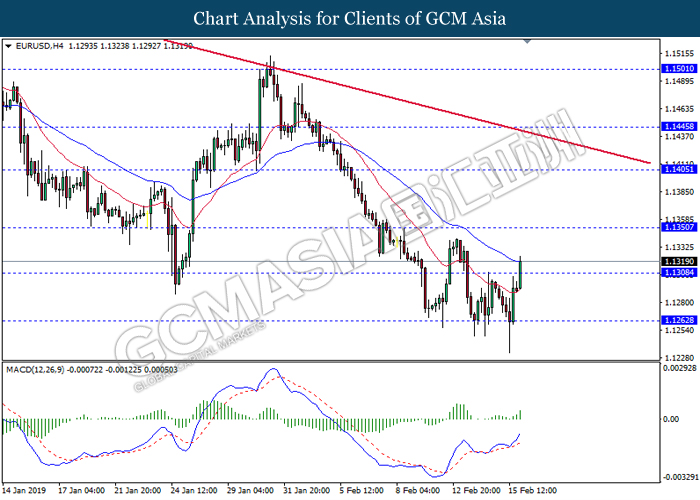Click the 24 Jan 12:00 time label
Screen dimensions: 700x500
(x=194, y=491)
